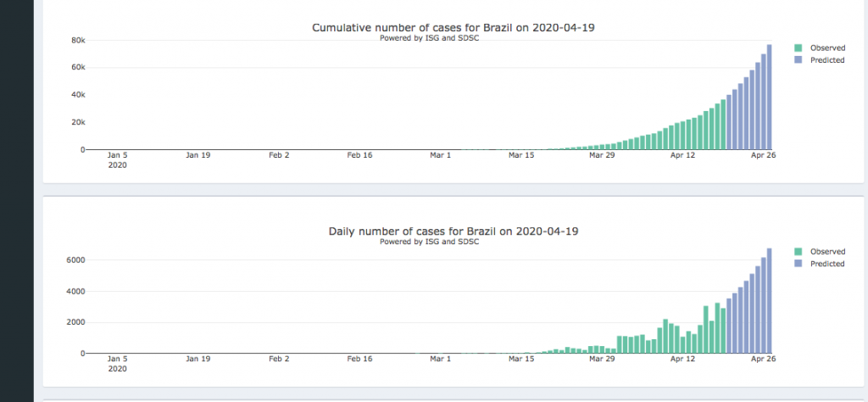Click the 80k y-axis label
The height and width of the screenshot is (402, 868).
point(76,41)
